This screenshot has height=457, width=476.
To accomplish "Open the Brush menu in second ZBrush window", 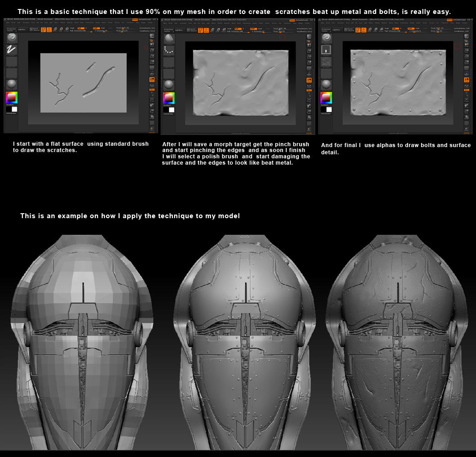I will [x=171, y=23].
